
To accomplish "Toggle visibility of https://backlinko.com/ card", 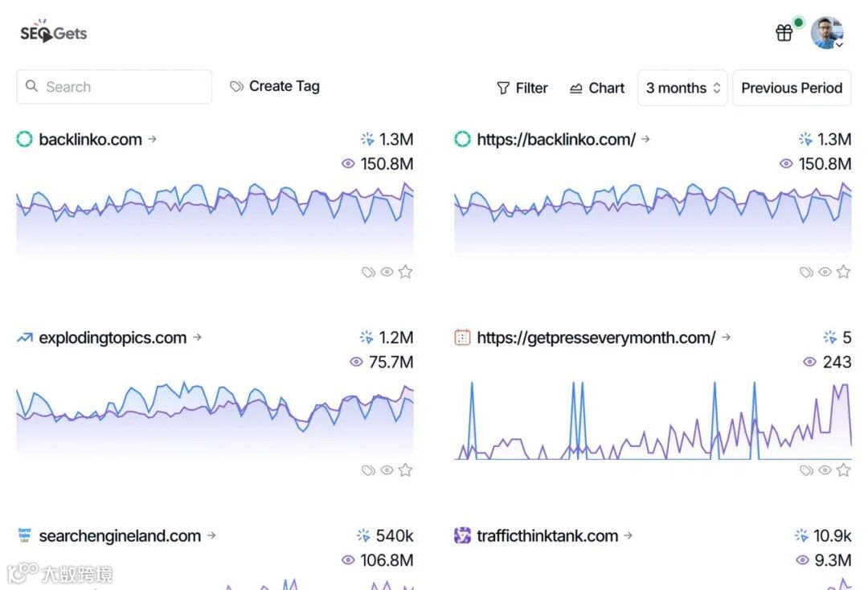I will 825,272.
